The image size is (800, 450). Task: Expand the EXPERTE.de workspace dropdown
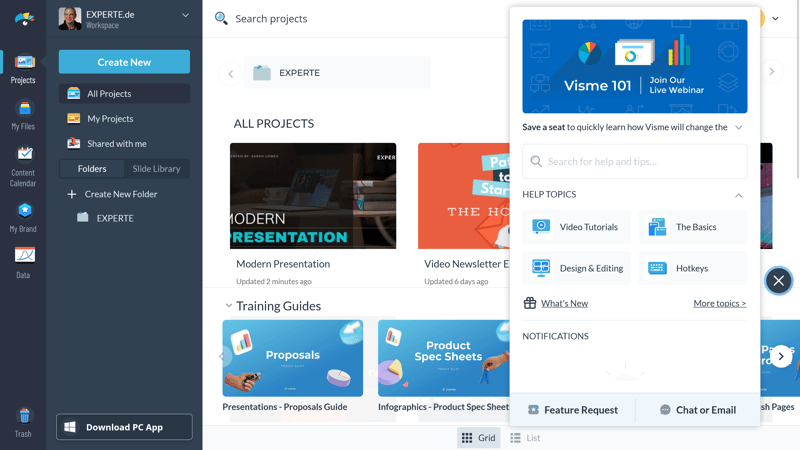coord(185,15)
